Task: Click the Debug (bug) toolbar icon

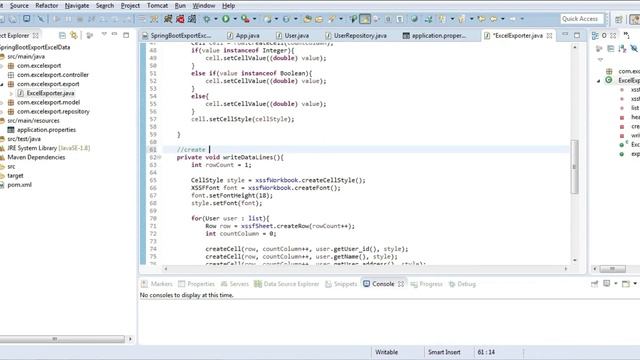Action: (208, 19)
